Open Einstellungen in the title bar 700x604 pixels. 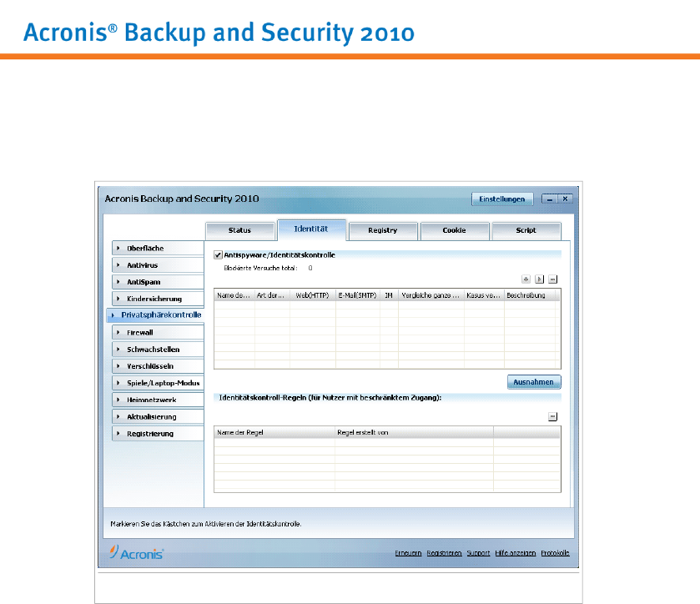(501, 199)
